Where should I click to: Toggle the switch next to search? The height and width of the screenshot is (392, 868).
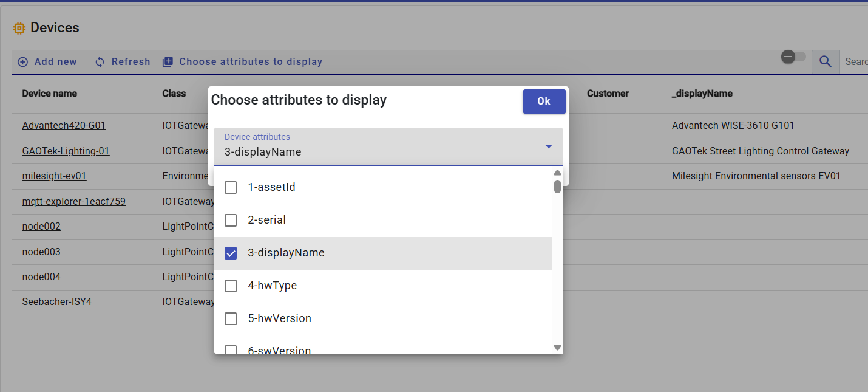[x=793, y=57]
